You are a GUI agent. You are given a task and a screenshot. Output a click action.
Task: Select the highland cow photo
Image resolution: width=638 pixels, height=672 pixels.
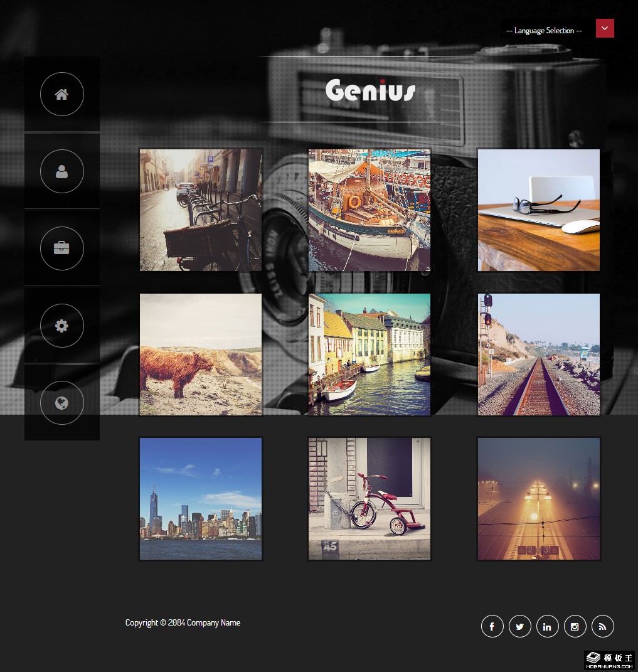point(201,355)
